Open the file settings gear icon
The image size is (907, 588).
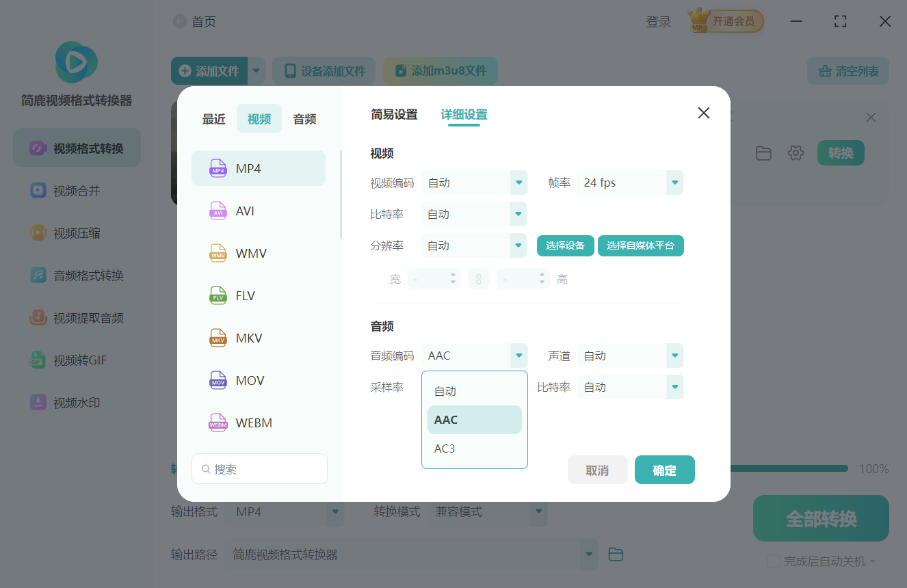pos(796,153)
